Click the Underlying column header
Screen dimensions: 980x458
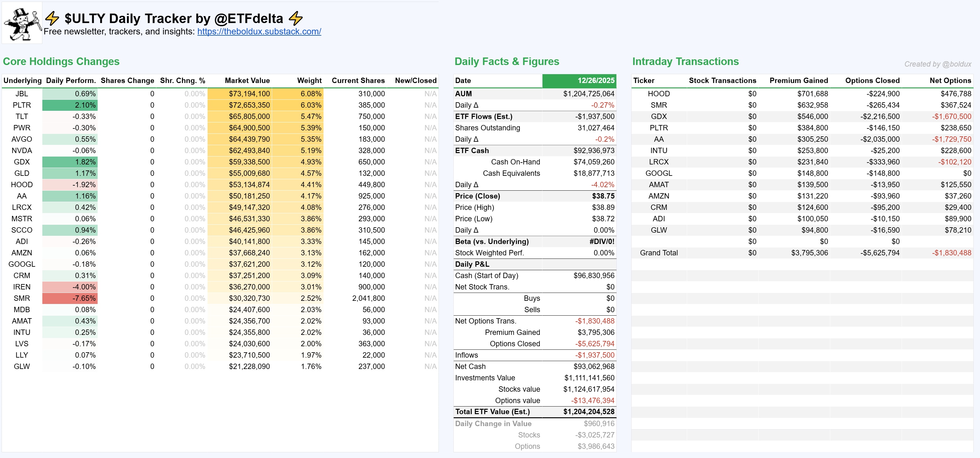pyautogui.click(x=22, y=80)
